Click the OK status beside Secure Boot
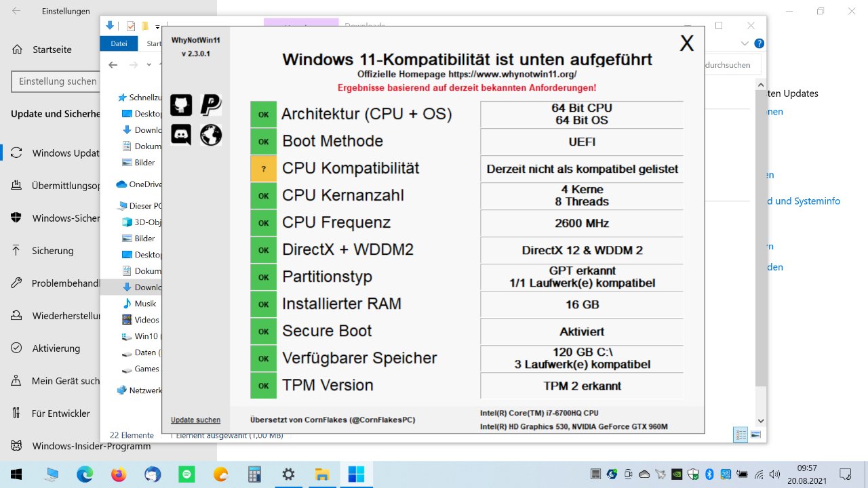The height and width of the screenshot is (488, 868). [264, 331]
